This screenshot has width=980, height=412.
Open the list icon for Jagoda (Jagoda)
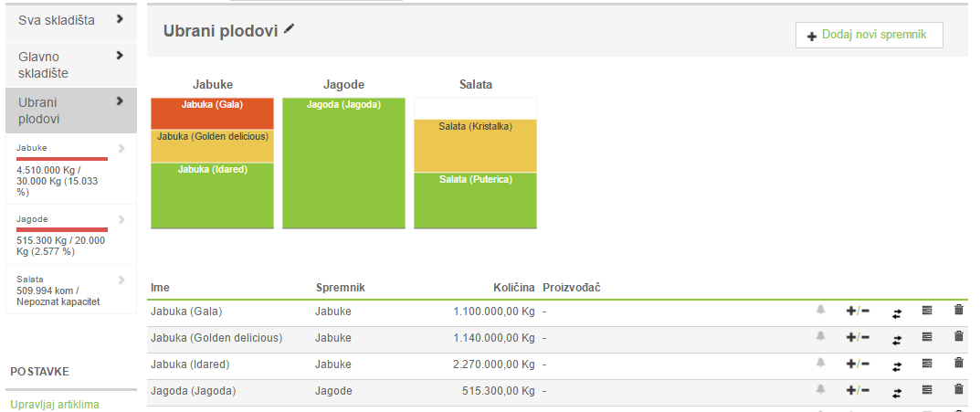[927, 390]
